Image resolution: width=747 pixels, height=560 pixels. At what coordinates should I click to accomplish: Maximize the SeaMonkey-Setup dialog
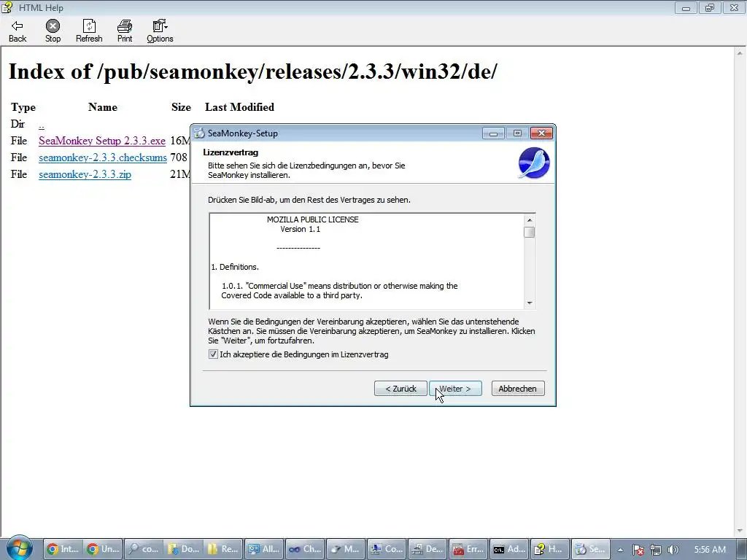517,133
